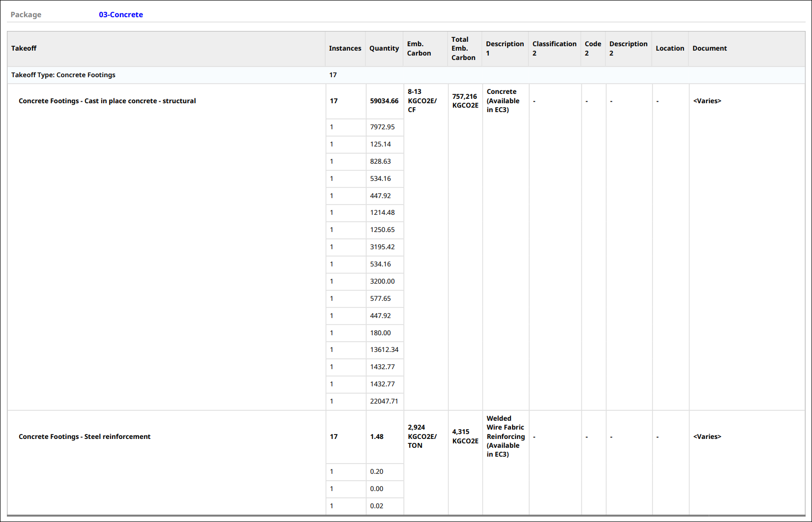
Task: Click Concrete (Available in EC3) description
Action: coord(503,101)
